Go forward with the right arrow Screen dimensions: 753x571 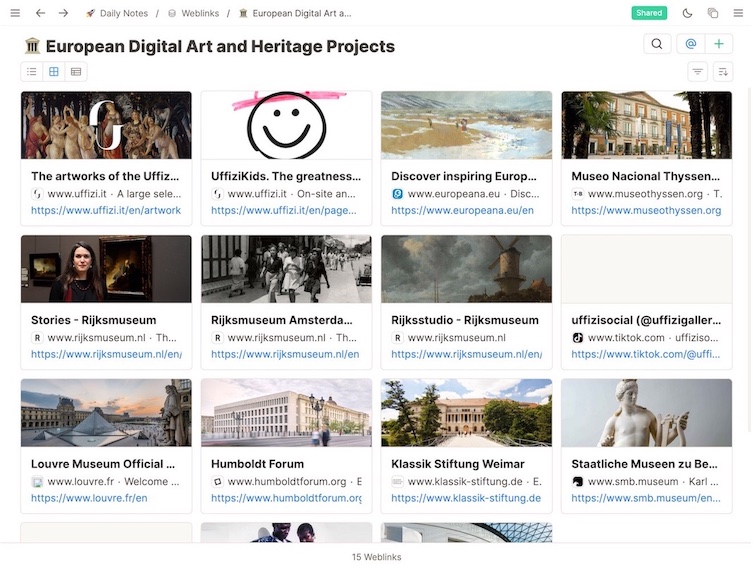pos(63,13)
